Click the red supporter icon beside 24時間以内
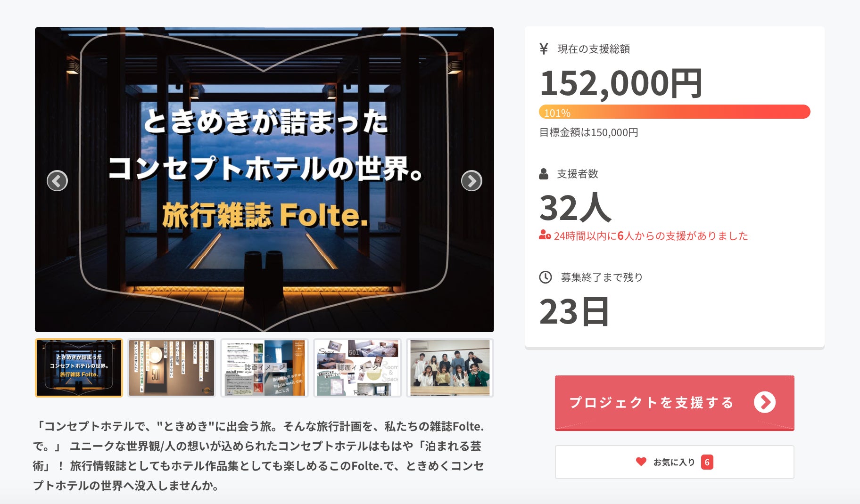The image size is (860, 504). click(x=545, y=235)
